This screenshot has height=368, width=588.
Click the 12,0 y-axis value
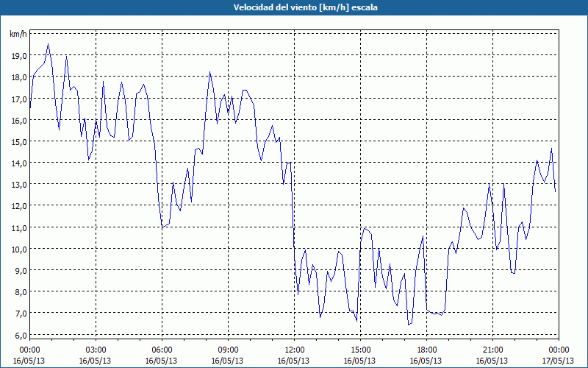point(19,206)
